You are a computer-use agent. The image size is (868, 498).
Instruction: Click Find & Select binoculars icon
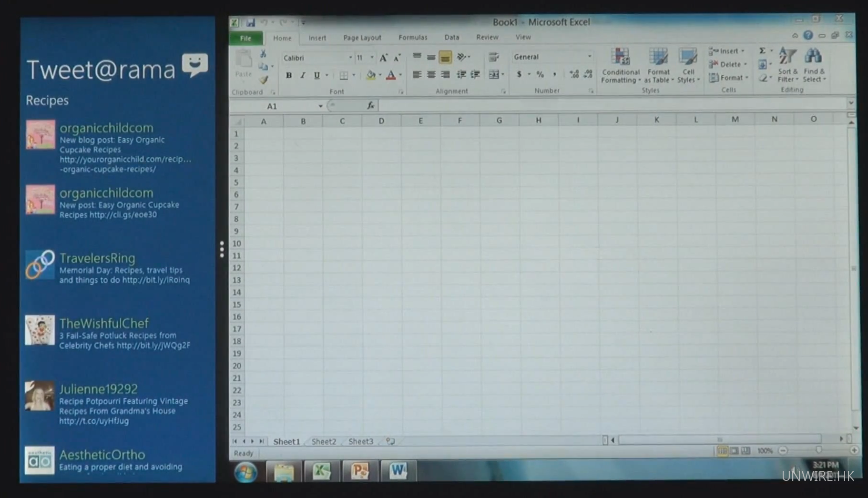(x=813, y=66)
